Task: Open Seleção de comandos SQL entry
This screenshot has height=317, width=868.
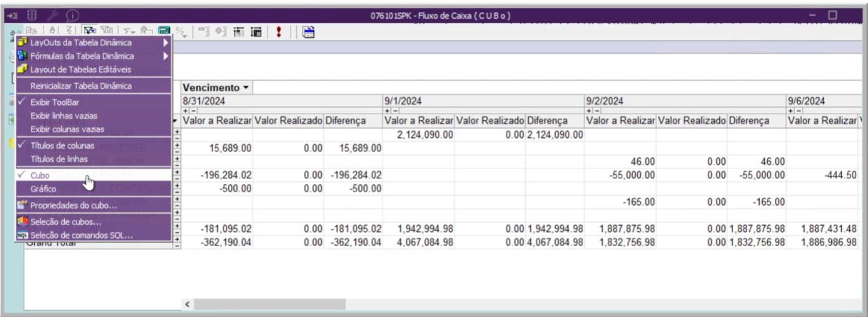Action: point(93,235)
